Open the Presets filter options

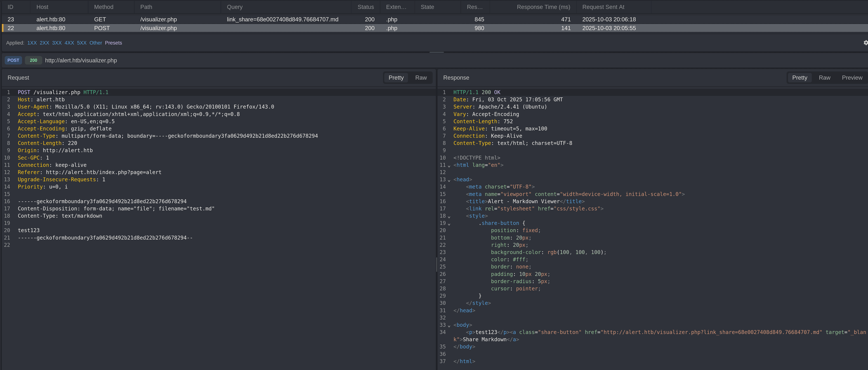pyautogui.click(x=113, y=43)
